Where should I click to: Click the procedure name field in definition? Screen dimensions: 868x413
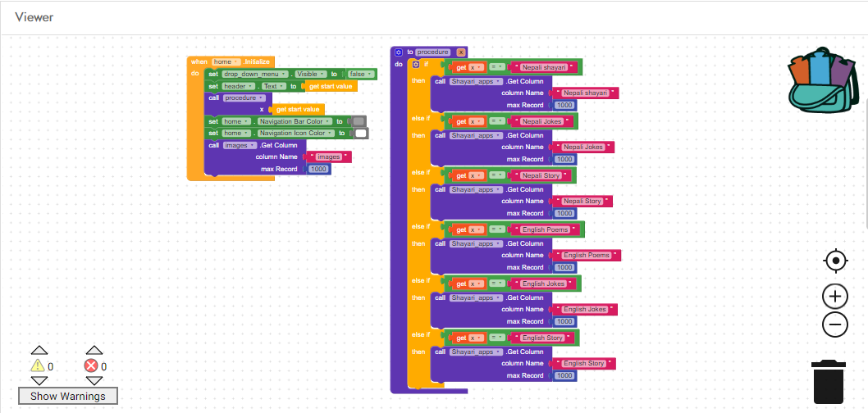pos(433,52)
